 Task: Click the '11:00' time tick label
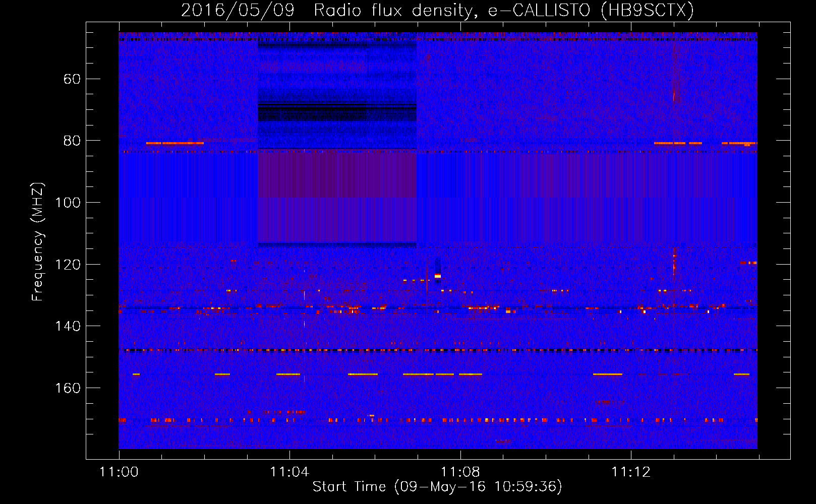point(119,472)
